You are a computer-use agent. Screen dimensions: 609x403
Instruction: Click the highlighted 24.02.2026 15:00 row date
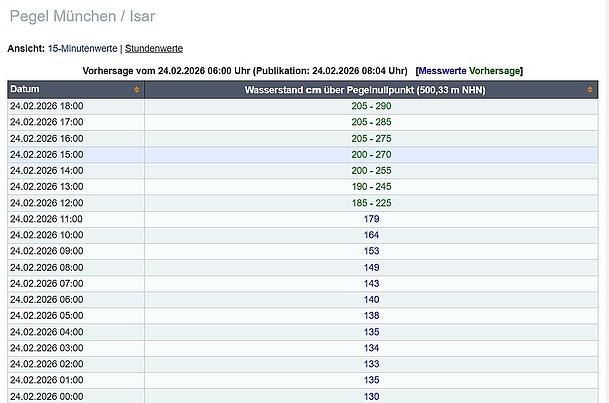click(47, 154)
